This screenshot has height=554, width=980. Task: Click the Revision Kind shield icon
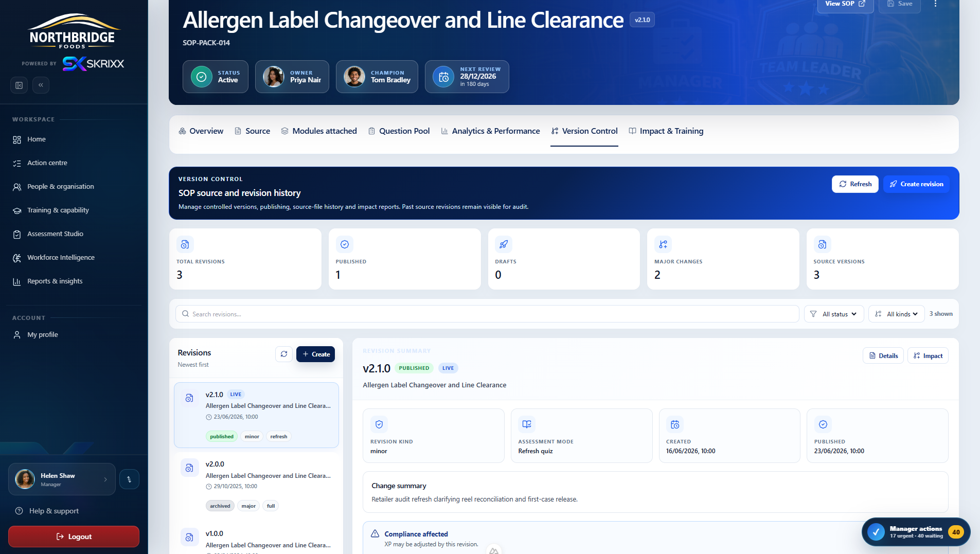click(x=379, y=424)
